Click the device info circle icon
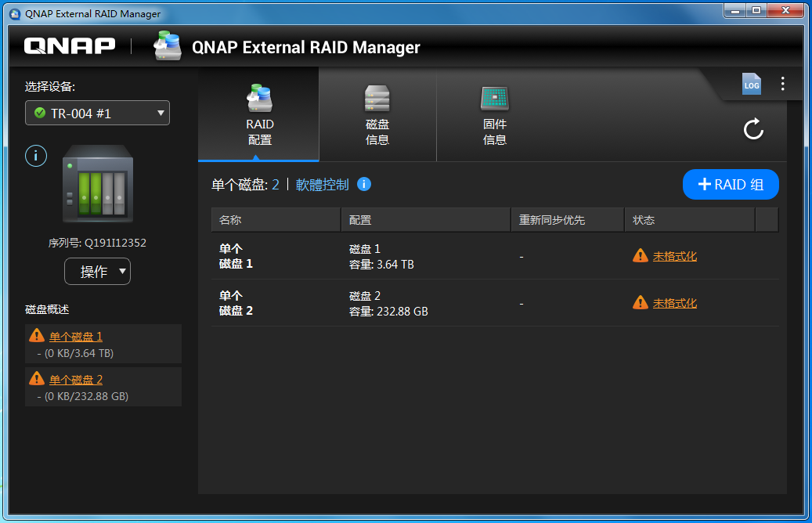 pyautogui.click(x=36, y=155)
